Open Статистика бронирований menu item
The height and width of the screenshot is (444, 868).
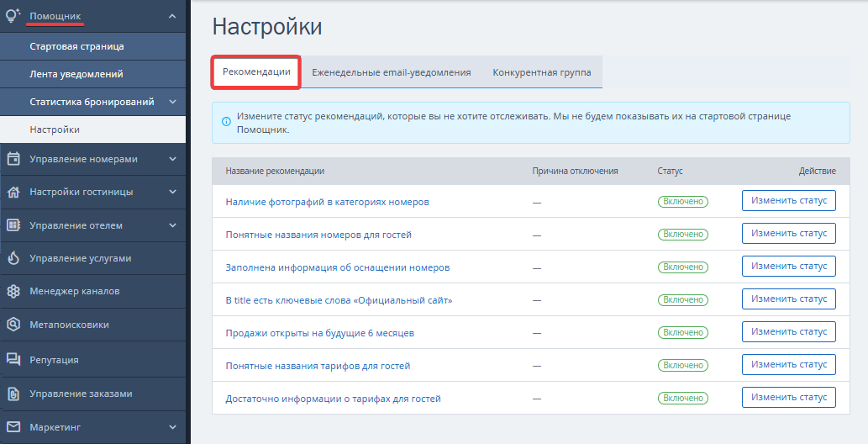click(x=92, y=102)
